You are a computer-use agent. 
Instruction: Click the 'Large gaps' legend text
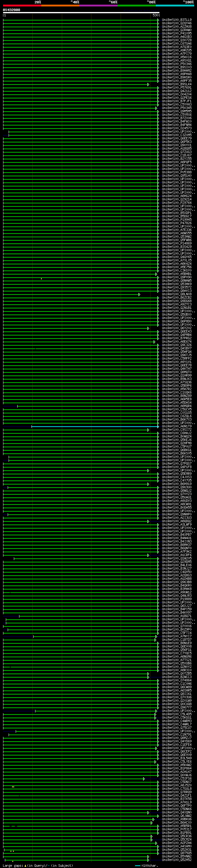tap(13, 866)
